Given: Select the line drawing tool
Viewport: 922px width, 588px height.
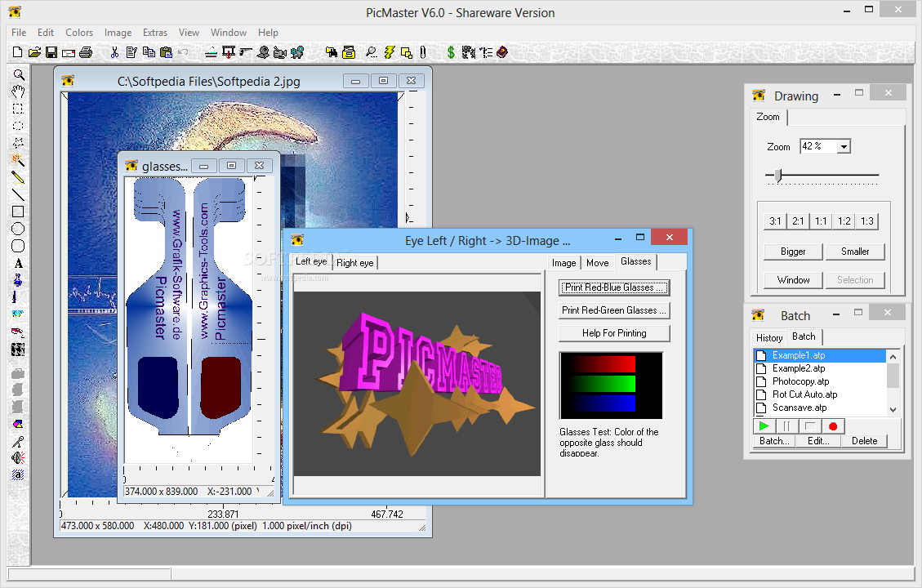Looking at the screenshot, I should point(18,194).
